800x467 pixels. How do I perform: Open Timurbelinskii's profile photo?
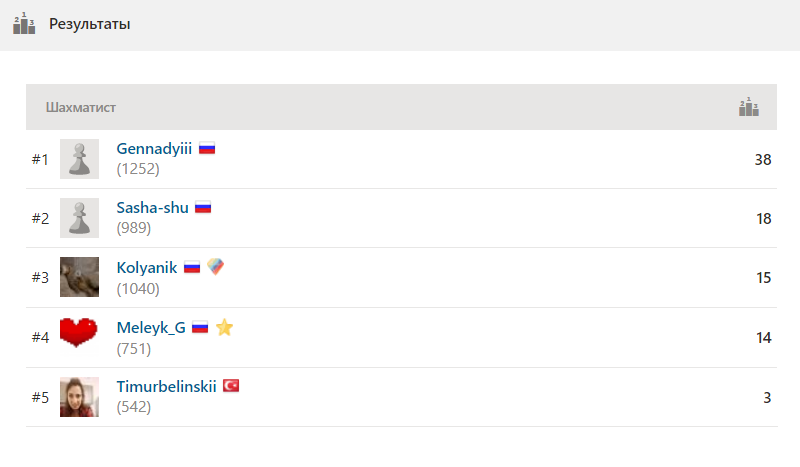pyautogui.click(x=79, y=397)
